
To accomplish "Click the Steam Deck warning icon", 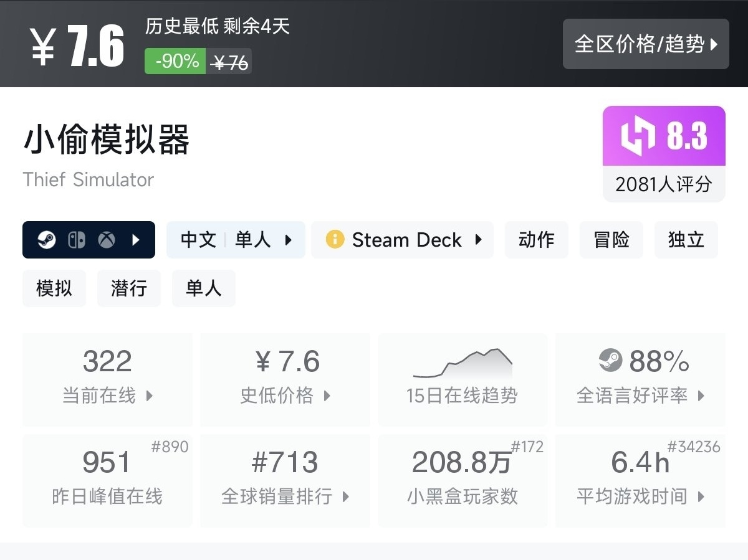I will pyautogui.click(x=335, y=240).
